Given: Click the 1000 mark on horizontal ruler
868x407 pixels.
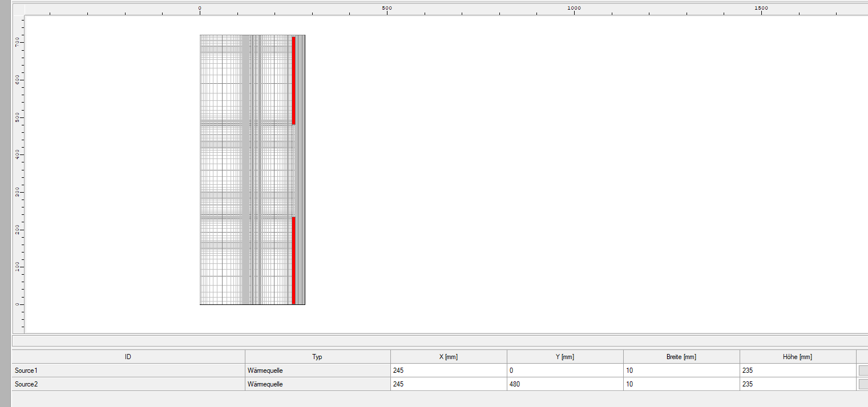Looking at the screenshot, I should 574,9.
